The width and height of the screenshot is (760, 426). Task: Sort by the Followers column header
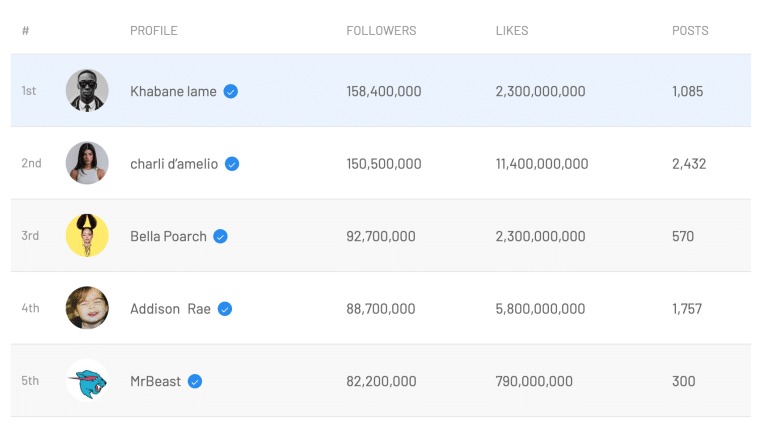(381, 31)
